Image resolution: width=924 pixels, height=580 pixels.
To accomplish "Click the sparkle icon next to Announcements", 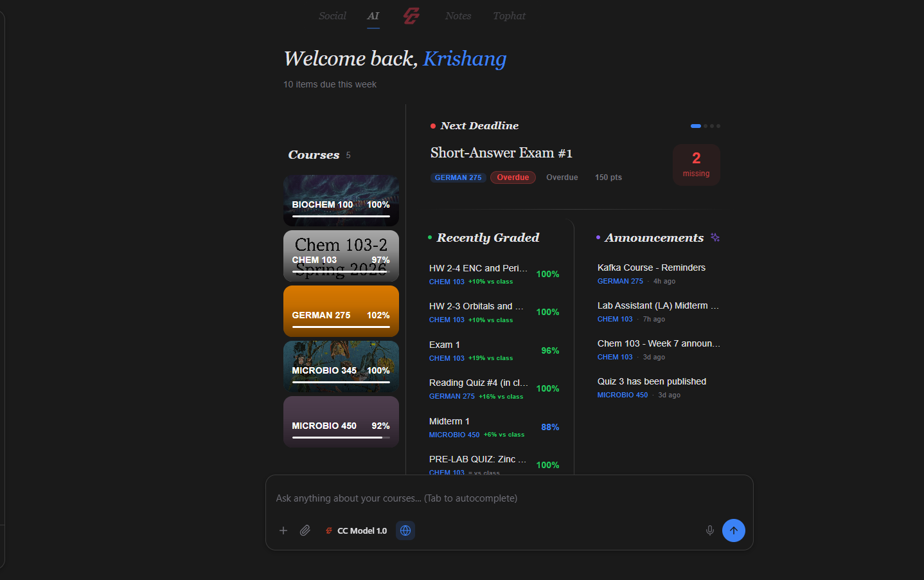I will [x=715, y=237].
